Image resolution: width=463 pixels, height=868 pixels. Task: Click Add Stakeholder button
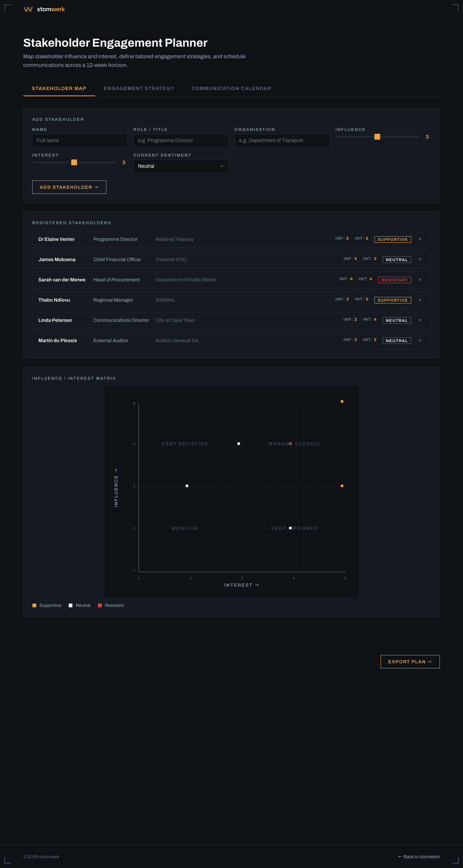tap(69, 187)
